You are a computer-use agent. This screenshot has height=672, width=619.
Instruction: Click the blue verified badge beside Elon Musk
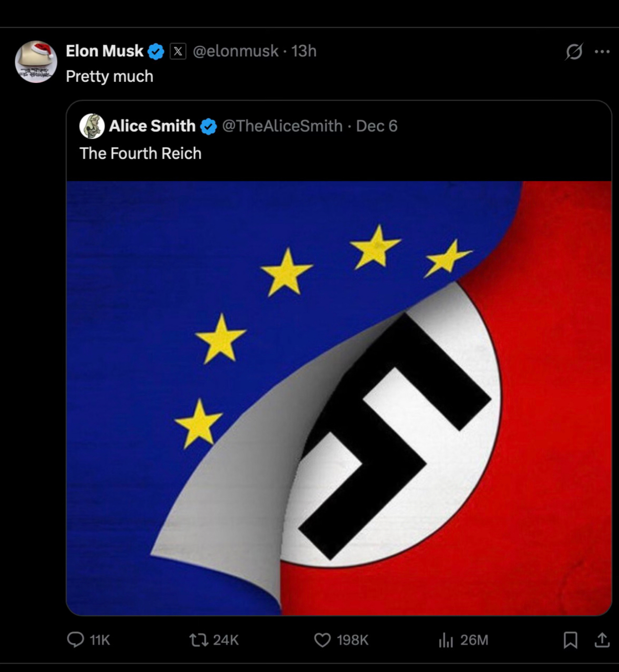pyautogui.click(x=156, y=51)
